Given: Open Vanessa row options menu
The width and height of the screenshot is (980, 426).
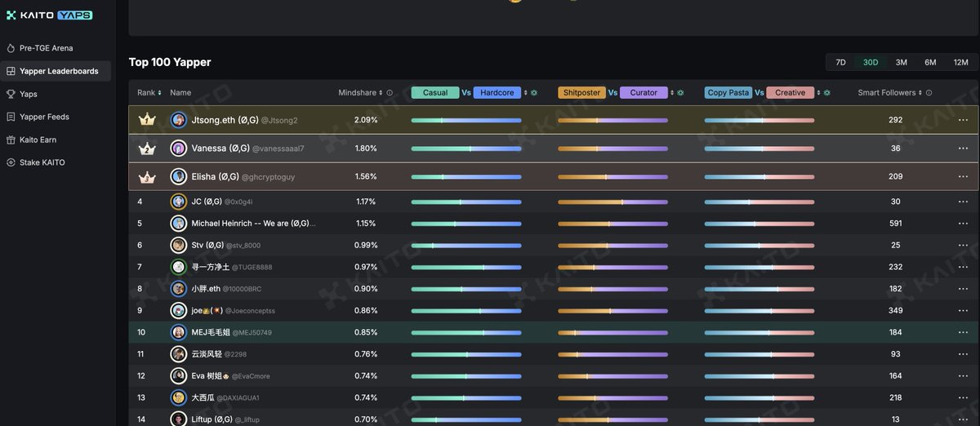Looking at the screenshot, I should 963,149.
